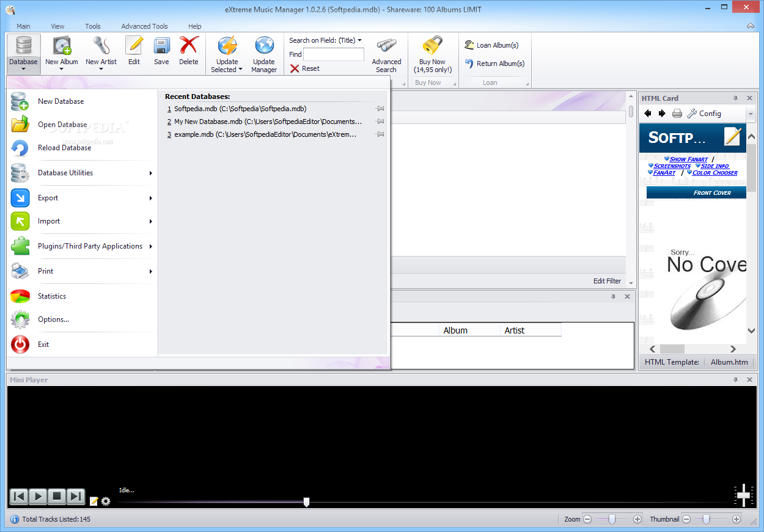
Task: Stop playback in Mini Player
Action: [x=57, y=497]
